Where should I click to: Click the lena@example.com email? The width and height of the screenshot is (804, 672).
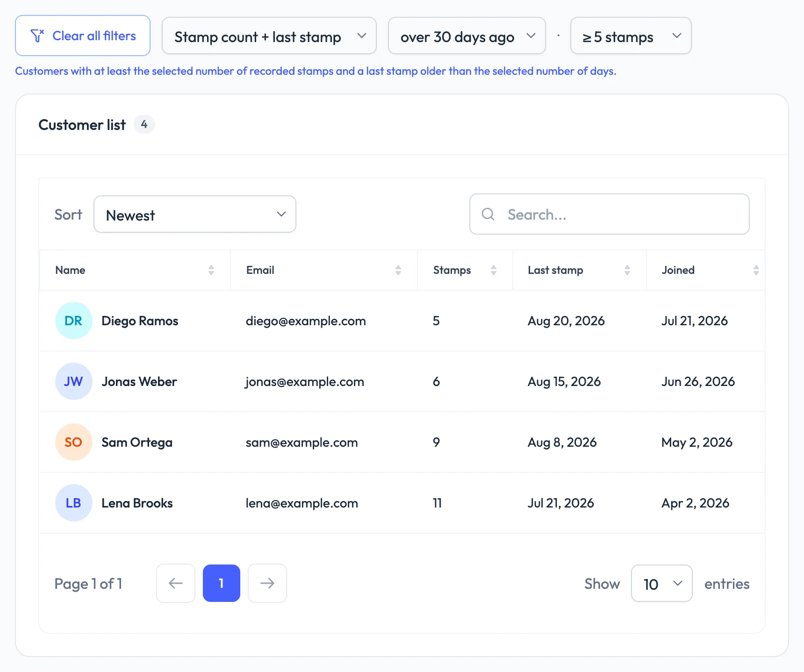tap(302, 503)
